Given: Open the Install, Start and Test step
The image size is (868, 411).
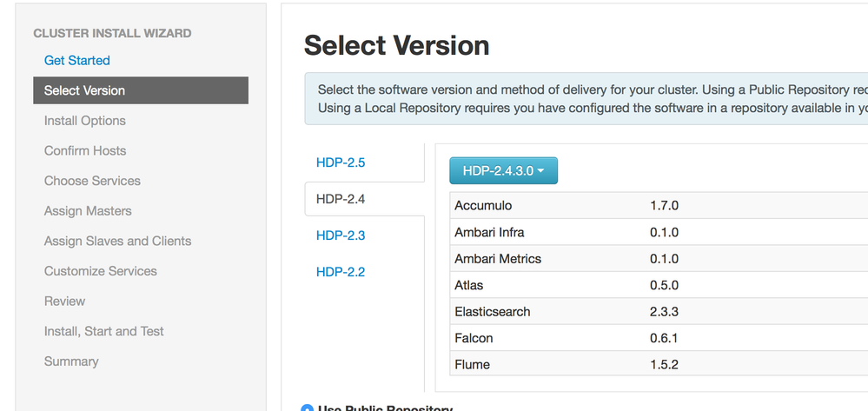Looking at the screenshot, I should point(104,331).
